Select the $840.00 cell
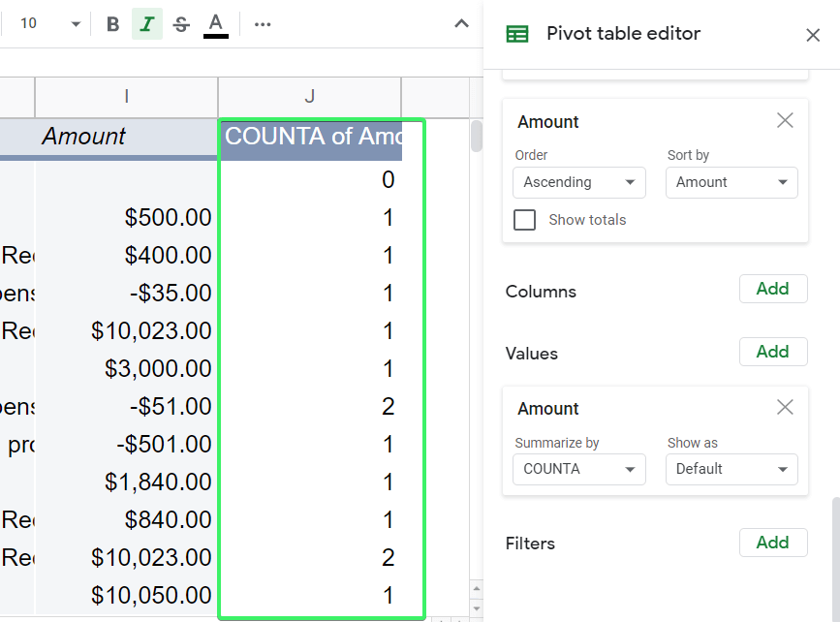This screenshot has width=840, height=622. coord(126,519)
